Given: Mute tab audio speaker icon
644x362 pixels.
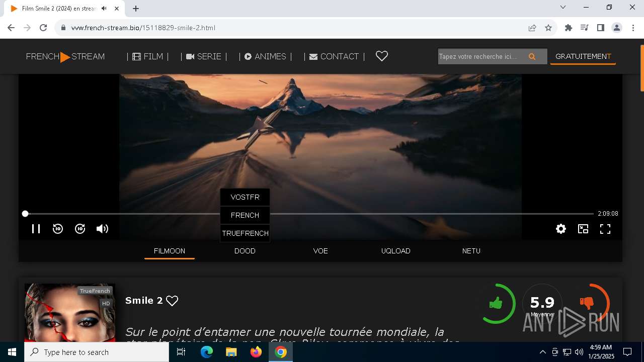Looking at the screenshot, I should tap(104, 9).
